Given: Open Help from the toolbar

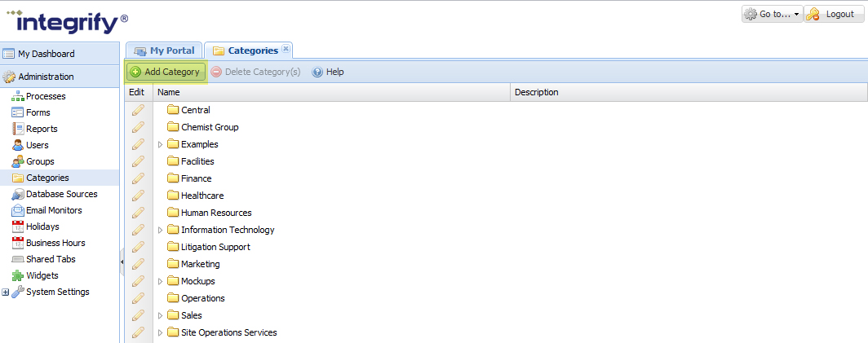Looking at the screenshot, I should 328,72.
